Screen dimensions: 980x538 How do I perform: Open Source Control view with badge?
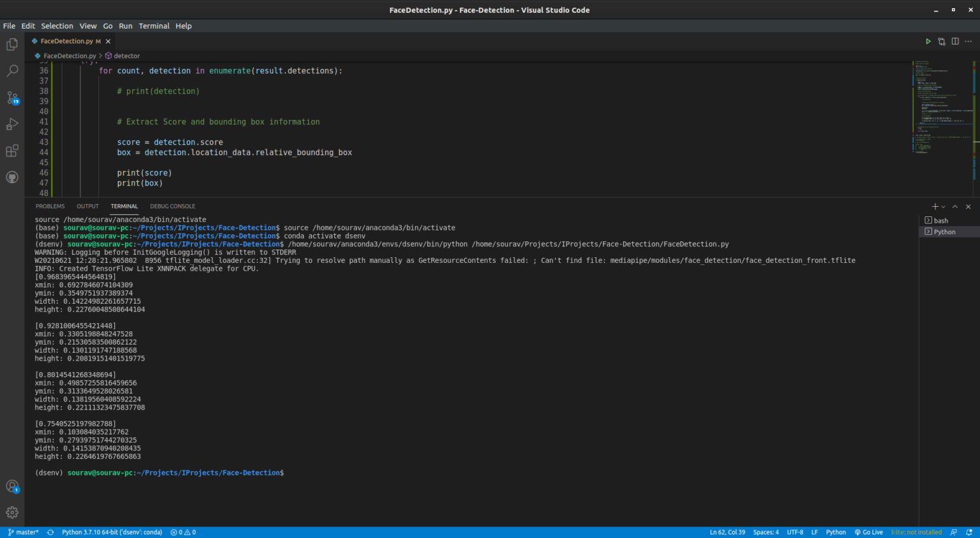(x=12, y=98)
